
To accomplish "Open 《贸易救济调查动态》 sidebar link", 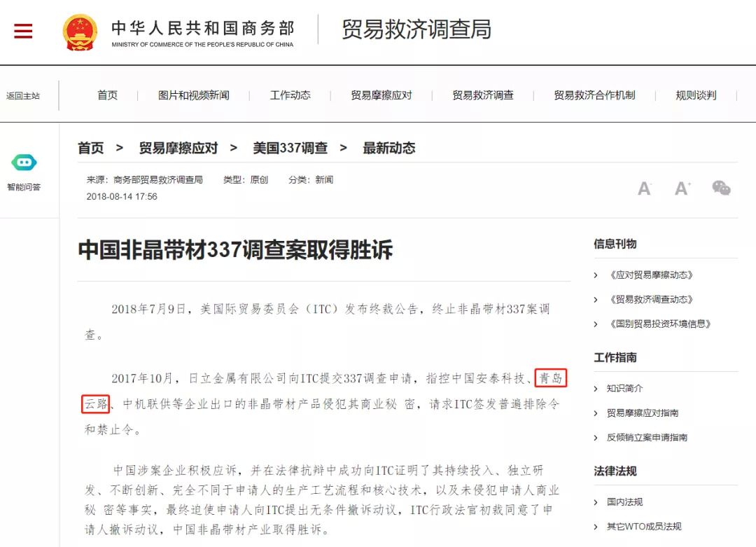I will [652, 300].
